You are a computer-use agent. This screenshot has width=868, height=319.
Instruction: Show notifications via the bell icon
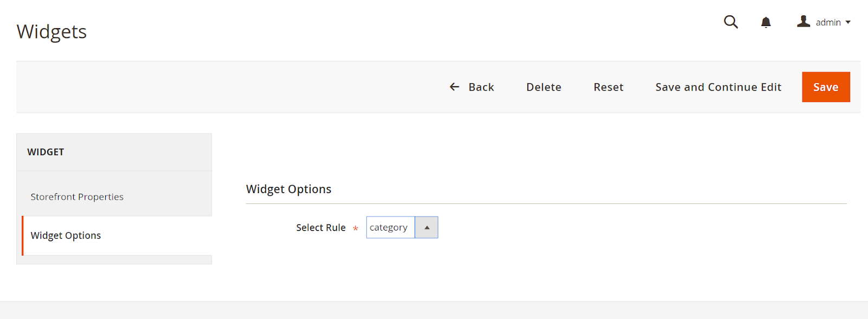tap(765, 22)
